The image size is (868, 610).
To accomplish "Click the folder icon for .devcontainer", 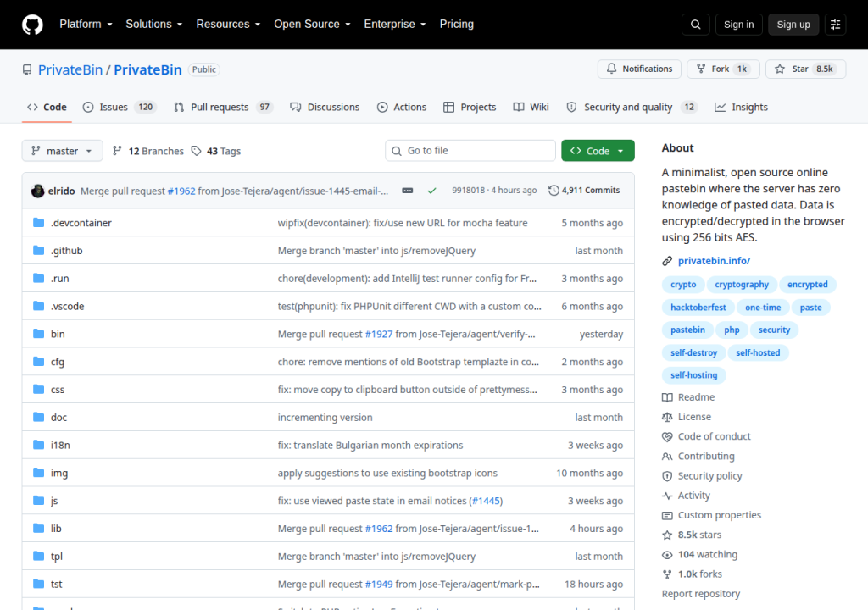I will (39, 223).
